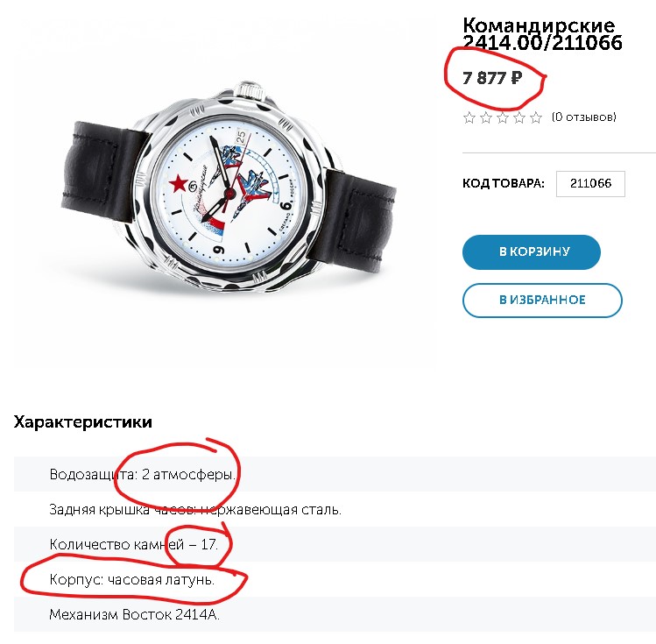The width and height of the screenshot is (656, 644).
Task: Click the red star on the watch dial
Action: pyautogui.click(x=178, y=184)
